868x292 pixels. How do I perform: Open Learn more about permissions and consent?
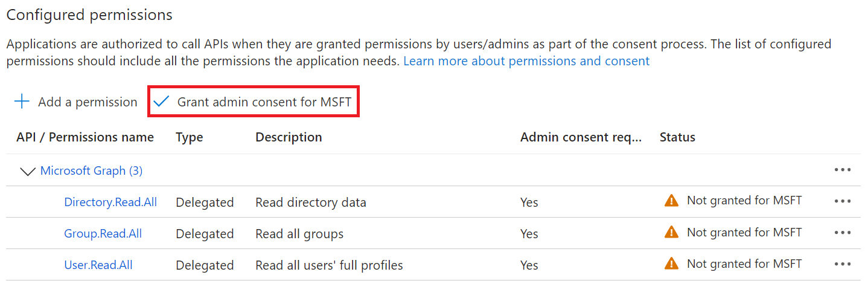526,61
